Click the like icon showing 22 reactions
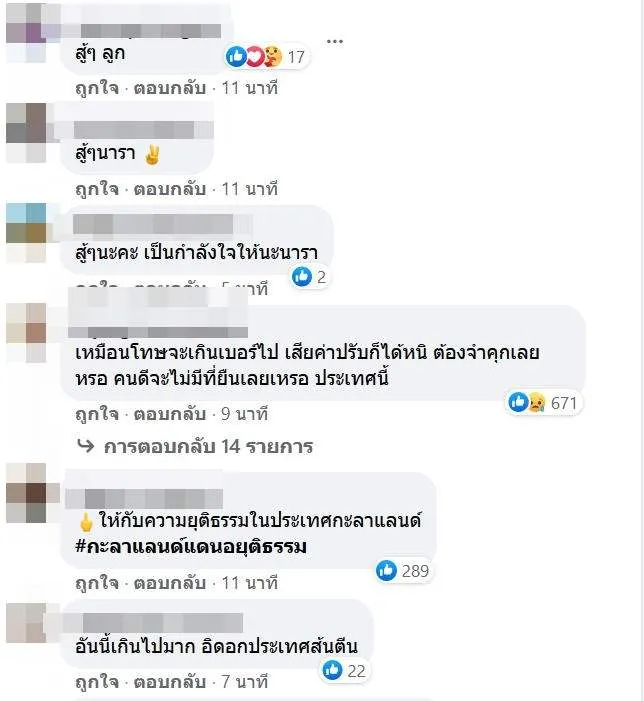This screenshot has height=701, width=644. coord(333,670)
